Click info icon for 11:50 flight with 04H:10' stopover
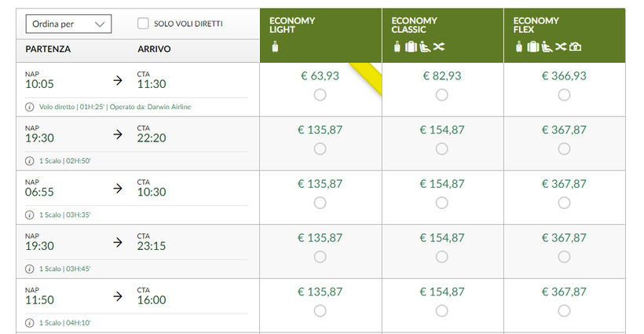 point(30,323)
